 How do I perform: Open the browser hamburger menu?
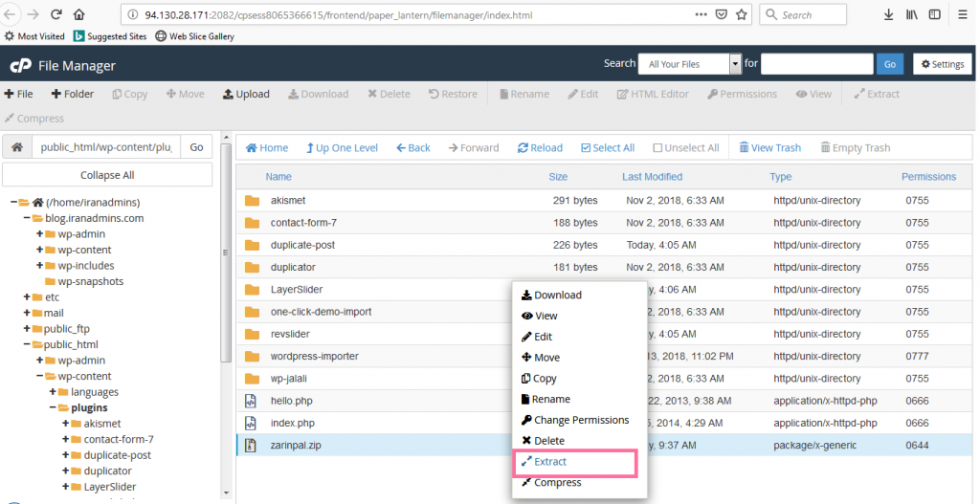963,14
